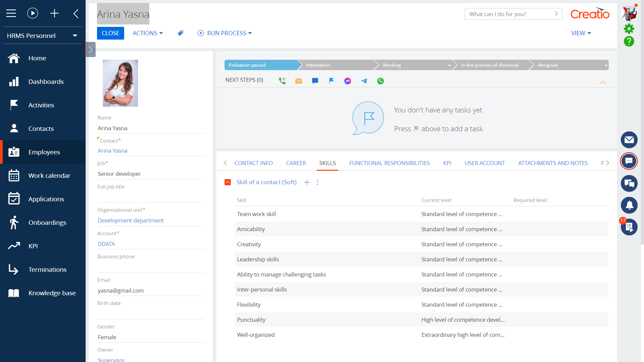Open the Telegram channel icon
Viewport: 644px width, 362px height.
click(x=364, y=81)
